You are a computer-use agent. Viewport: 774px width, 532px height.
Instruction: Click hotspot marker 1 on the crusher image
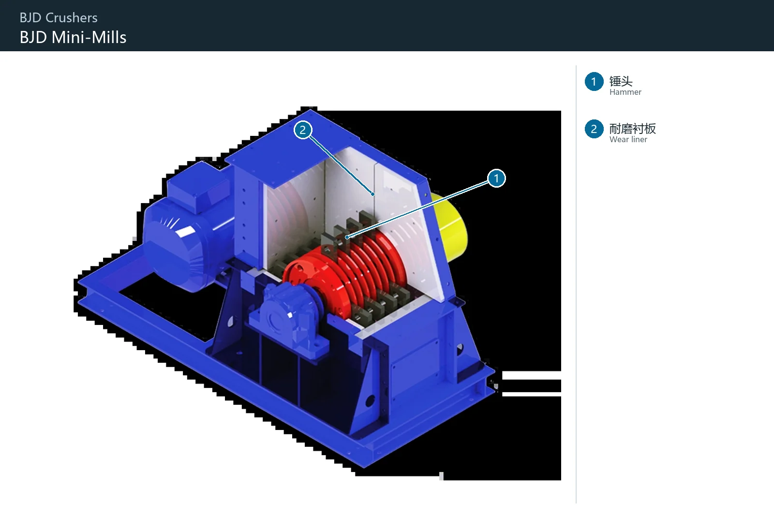(x=496, y=178)
